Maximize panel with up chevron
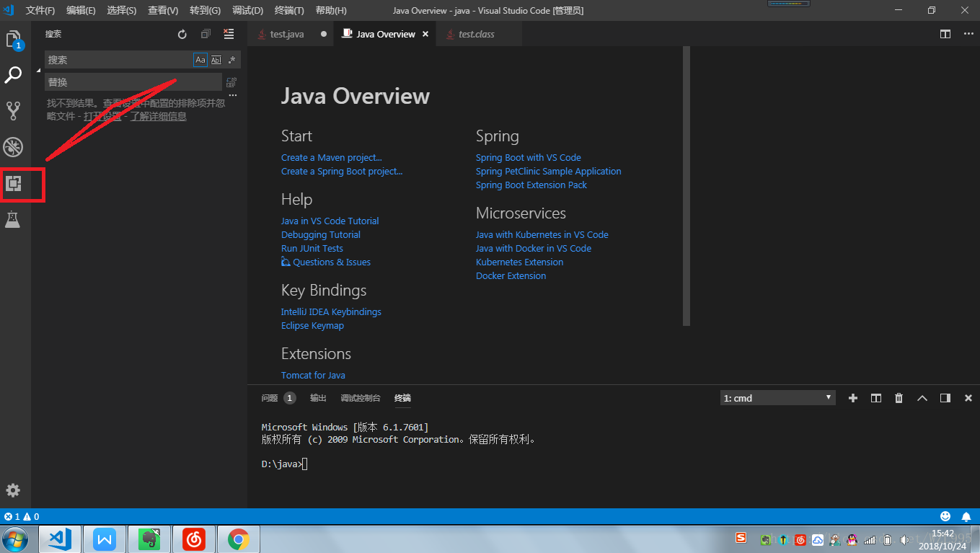The image size is (980, 553). [922, 398]
